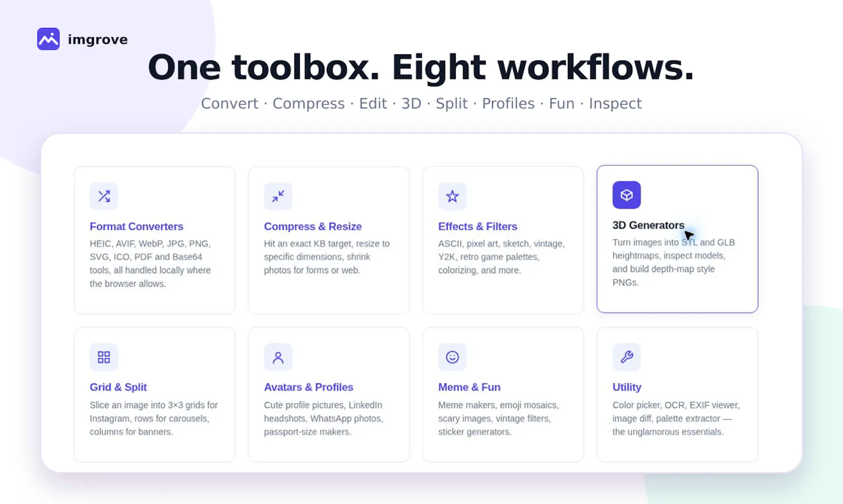Click the Meme & Fun smiley icon
The width and height of the screenshot is (843, 504).
point(452,357)
